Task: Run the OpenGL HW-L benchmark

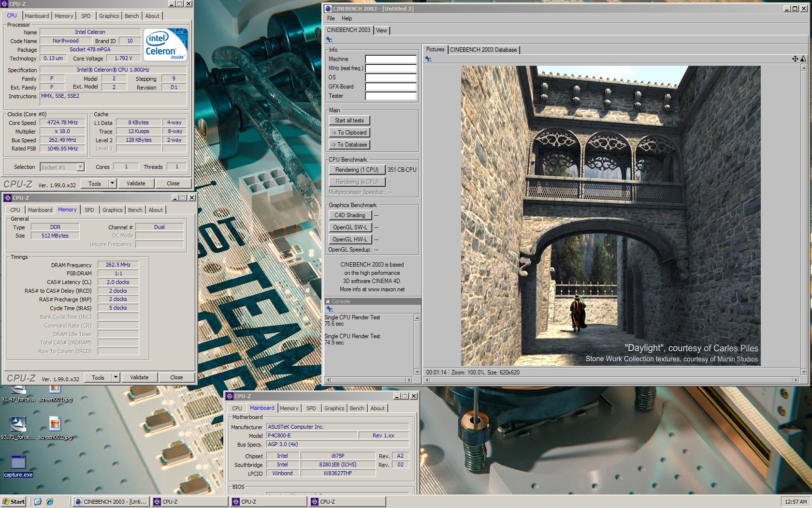Action: tap(350, 239)
